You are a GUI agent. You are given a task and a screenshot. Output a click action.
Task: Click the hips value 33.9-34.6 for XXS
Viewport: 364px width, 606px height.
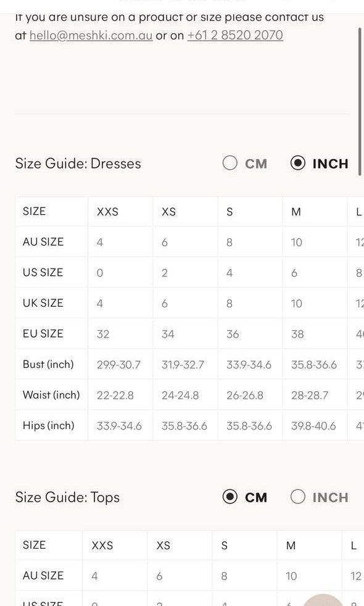(119, 426)
